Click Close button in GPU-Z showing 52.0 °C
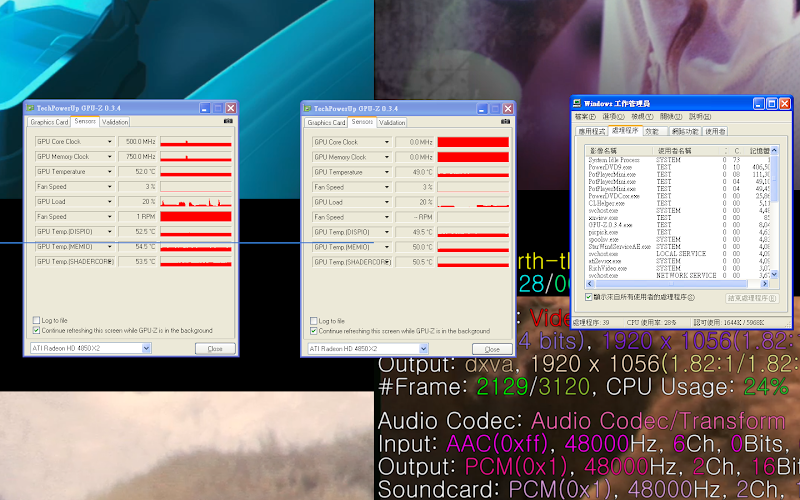 tap(215, 348)
